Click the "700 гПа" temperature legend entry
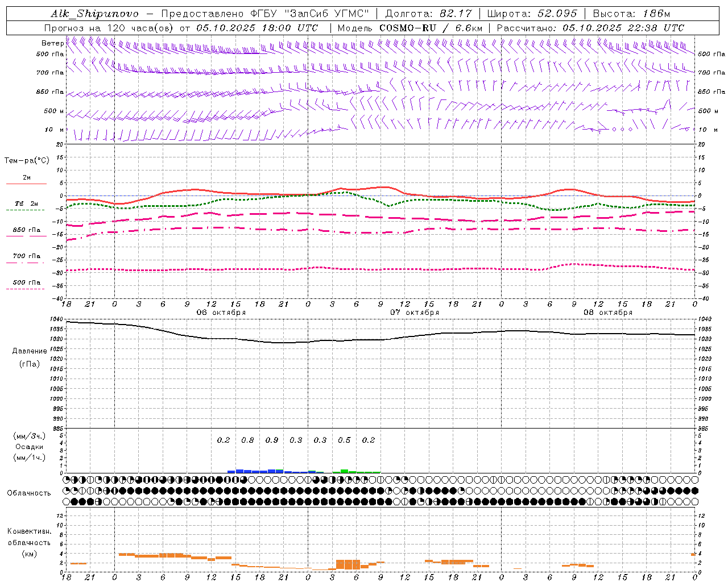 pyautogui.click(x=27, y=256)
